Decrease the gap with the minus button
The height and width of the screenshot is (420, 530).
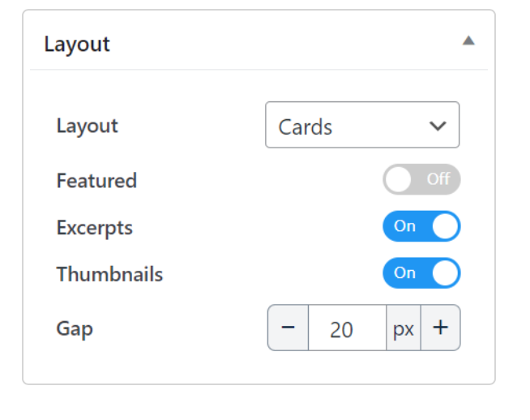[x=288, y=328]
